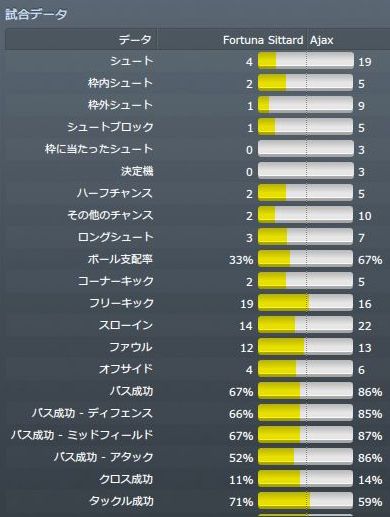Select the タックル成功 row label
Image resolution: width=390 pixels, height=517 pixels.
coord(121,501)
